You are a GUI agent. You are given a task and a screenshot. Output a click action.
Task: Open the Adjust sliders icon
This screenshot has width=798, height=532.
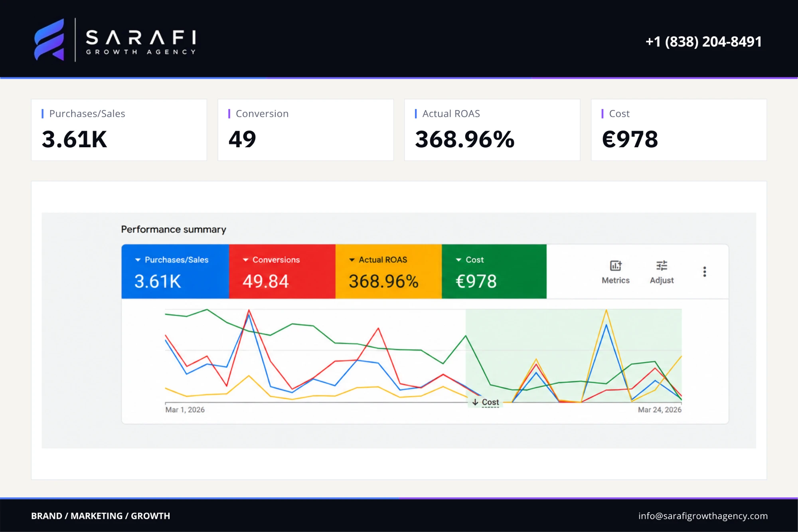point(662,265)
